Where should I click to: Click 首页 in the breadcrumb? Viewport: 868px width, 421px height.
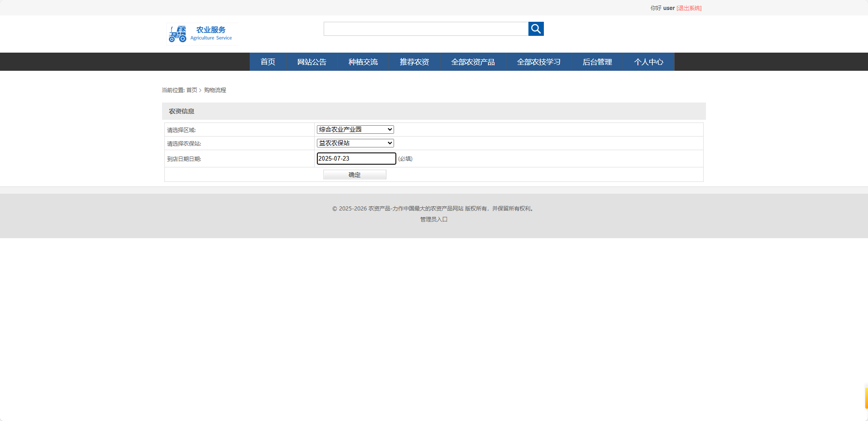(x=192, y=90)
